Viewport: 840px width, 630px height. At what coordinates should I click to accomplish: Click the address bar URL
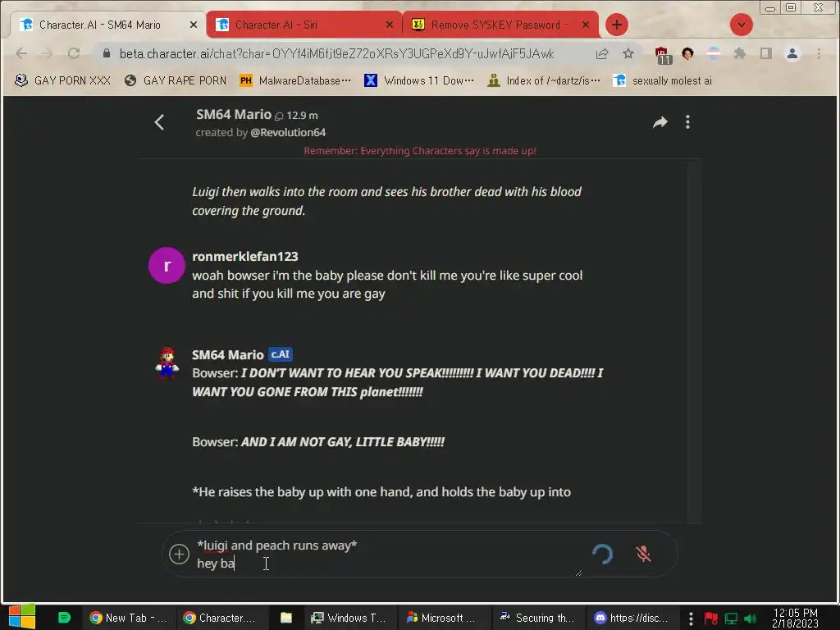(336, 53)
